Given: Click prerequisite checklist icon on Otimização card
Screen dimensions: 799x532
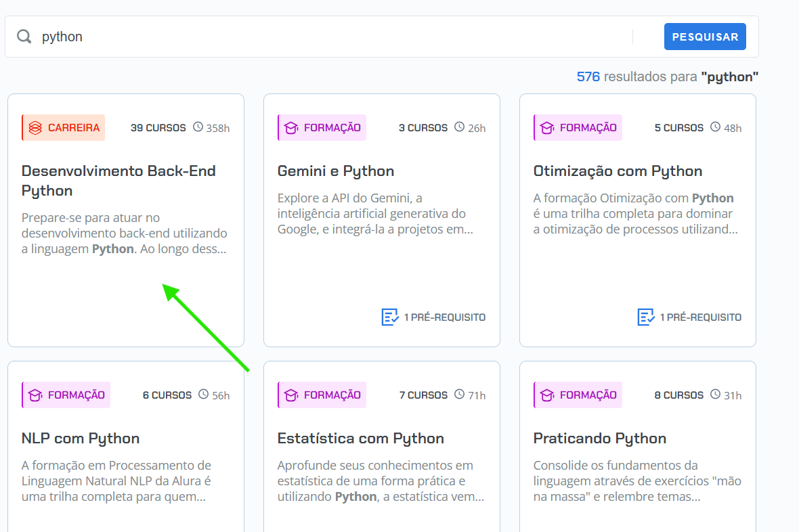Looking at the screenshot, I should (646, 317).
